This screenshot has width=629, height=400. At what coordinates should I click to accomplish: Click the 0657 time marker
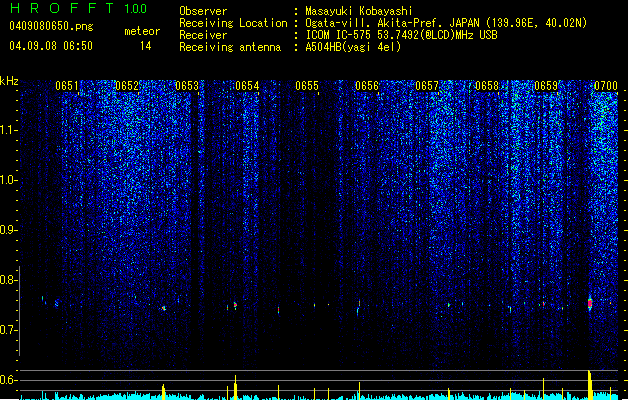[x=427, y=86]
